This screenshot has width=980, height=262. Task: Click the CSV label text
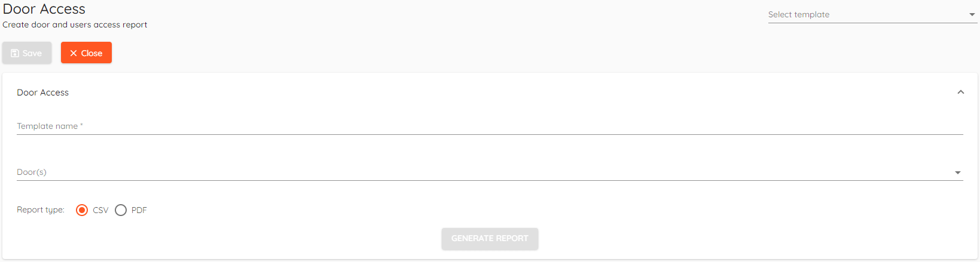[100, 210]
